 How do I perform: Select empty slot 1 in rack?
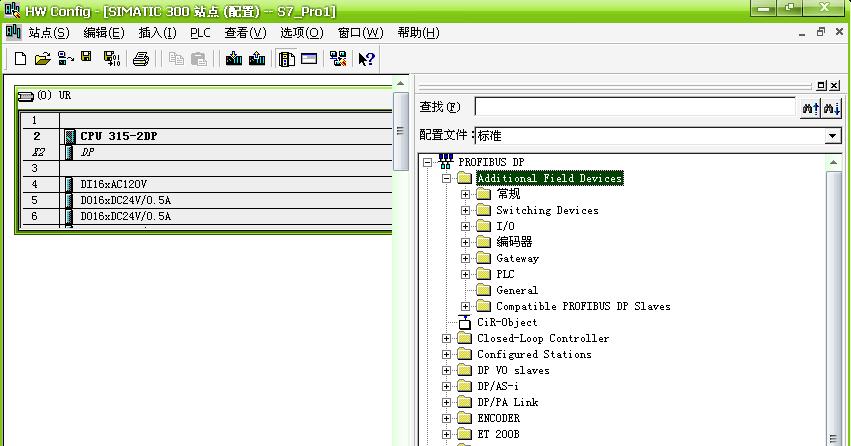pyautogui.click(x=207, y=120)
